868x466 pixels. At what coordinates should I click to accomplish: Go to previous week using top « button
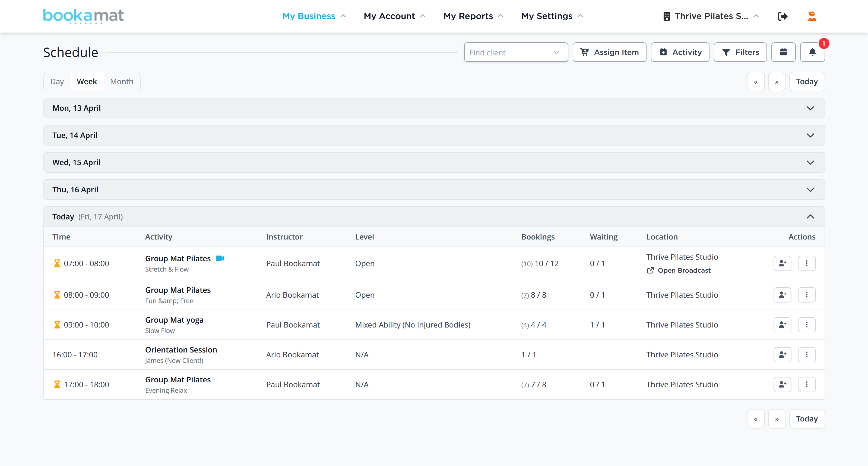point(756,81)
